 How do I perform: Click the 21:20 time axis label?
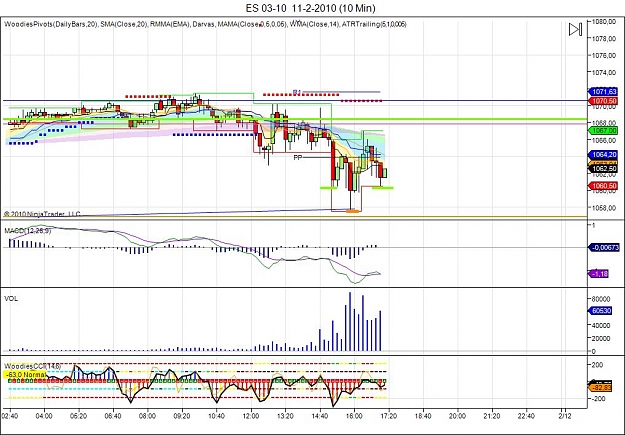(491, 416)
